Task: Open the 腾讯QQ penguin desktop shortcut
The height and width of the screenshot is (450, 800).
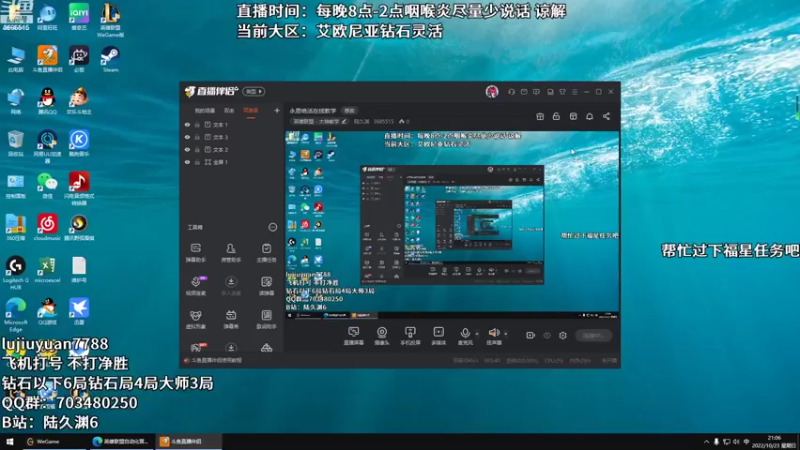Action: point(47,101)
